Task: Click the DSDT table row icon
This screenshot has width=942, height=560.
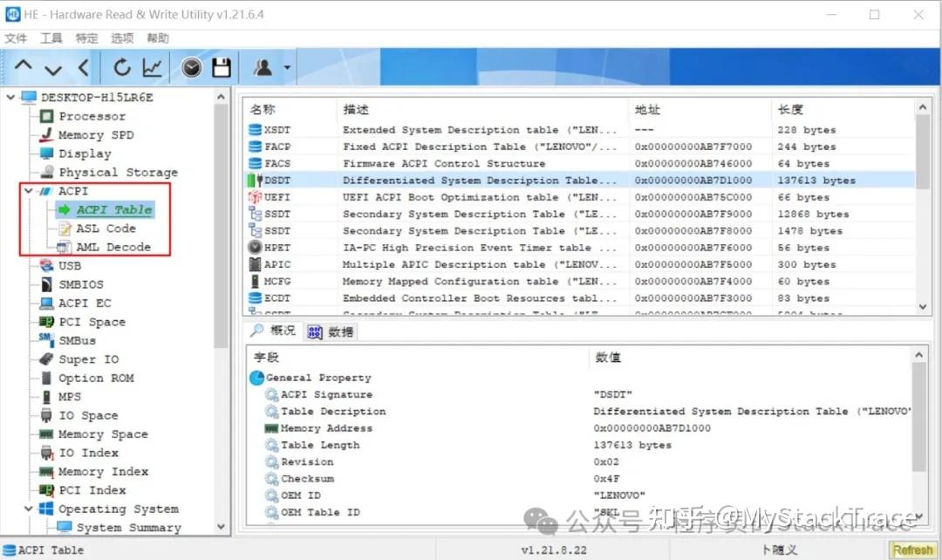Action: coord(255,181)
